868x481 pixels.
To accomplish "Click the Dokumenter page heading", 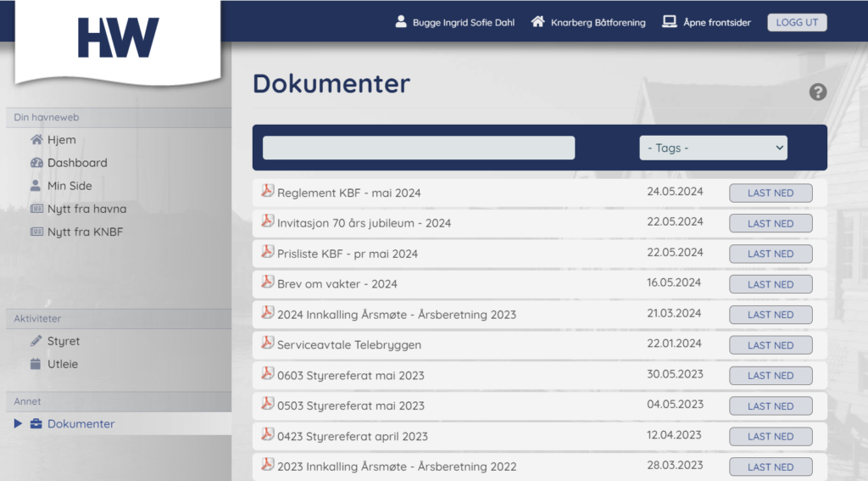I will (x=331, y=84).
